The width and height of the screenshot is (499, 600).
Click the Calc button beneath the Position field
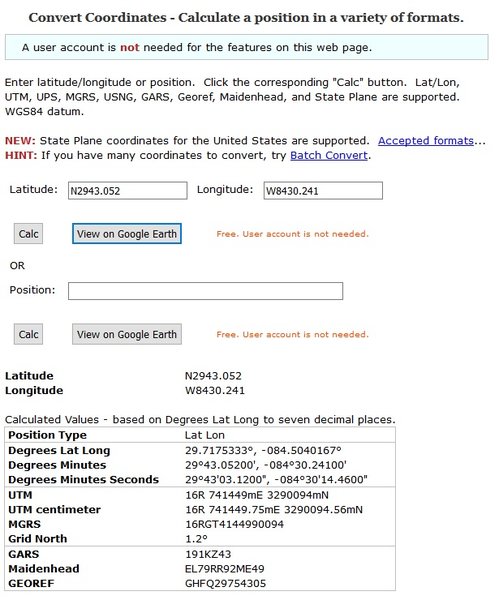coord(28,334)
